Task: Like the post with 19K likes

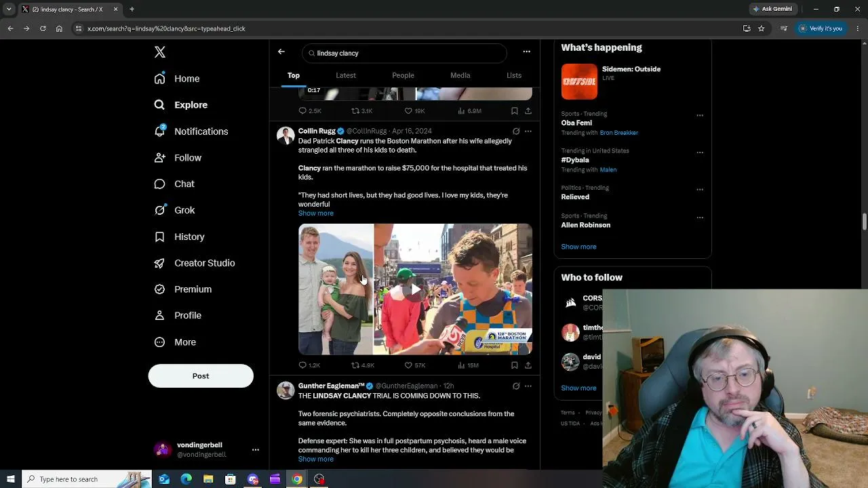Action: (x=414, y=110)
